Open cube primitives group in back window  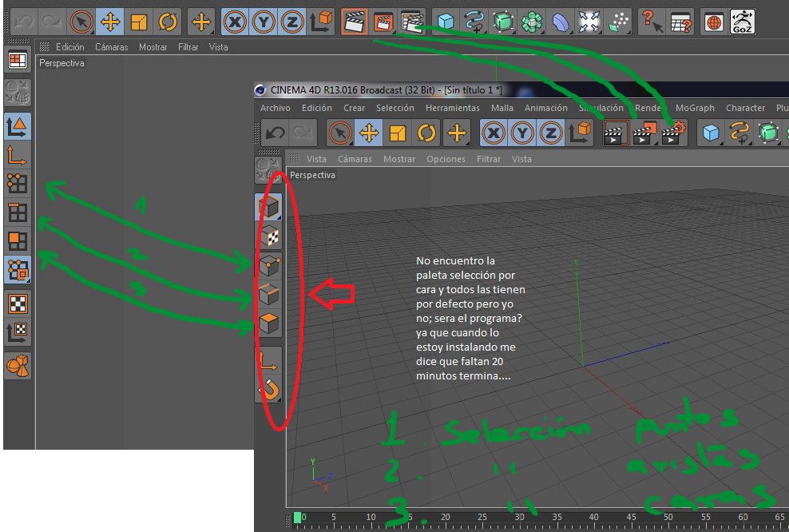tap(446, 22)
